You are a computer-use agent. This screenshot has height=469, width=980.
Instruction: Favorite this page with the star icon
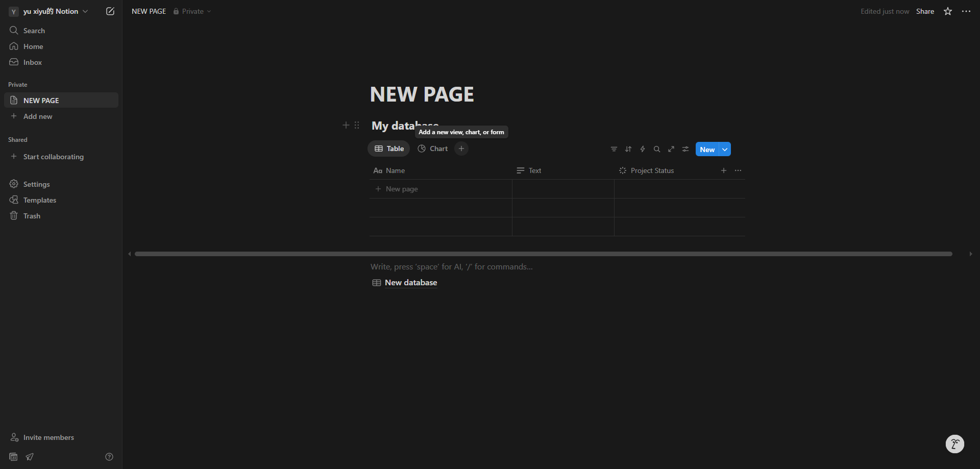[948, 11]
